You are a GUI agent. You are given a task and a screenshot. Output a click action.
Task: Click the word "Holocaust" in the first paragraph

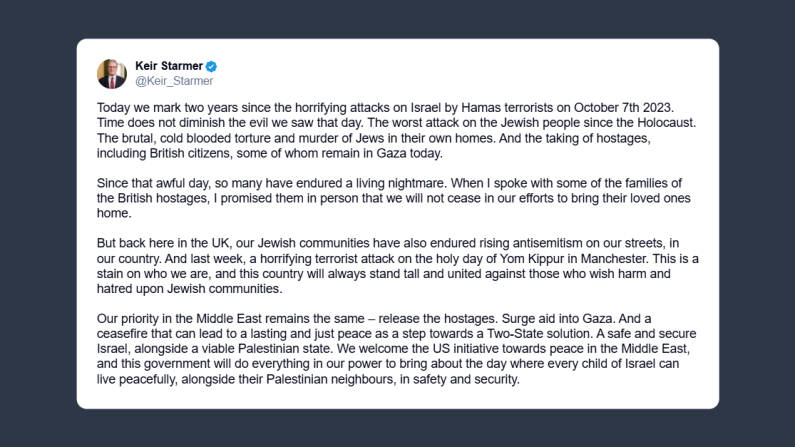click(663, 120)
